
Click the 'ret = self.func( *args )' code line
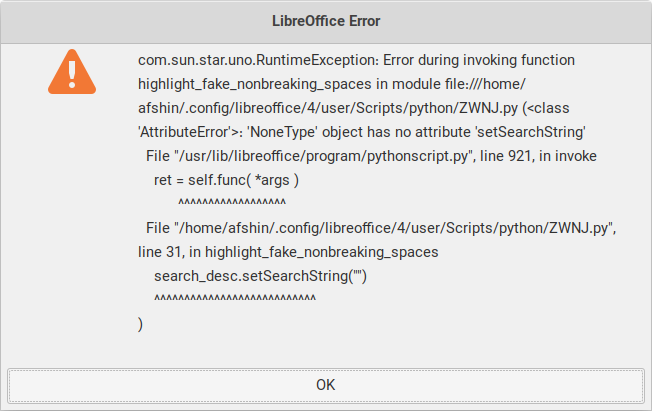tap(226, 180)
